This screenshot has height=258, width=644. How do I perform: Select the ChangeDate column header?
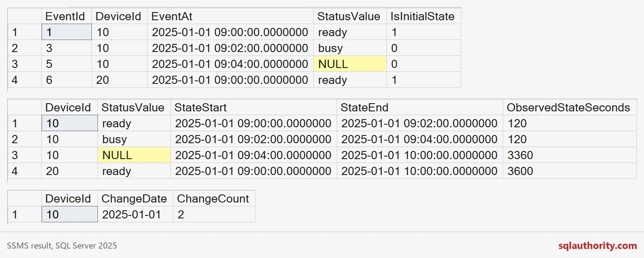pyautogui.click(x=135, y=199)
